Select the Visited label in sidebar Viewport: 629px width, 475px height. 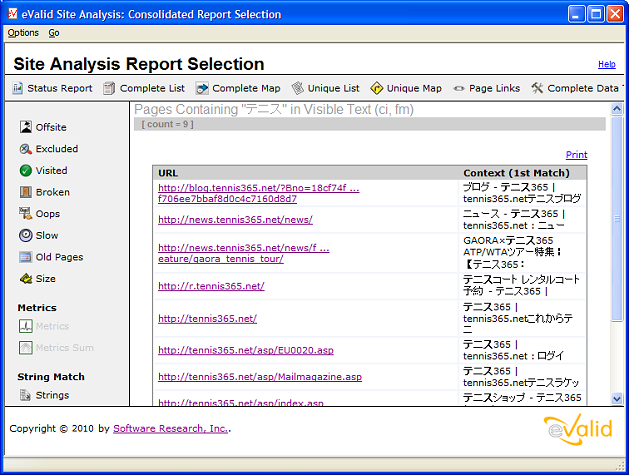(52, 171)
